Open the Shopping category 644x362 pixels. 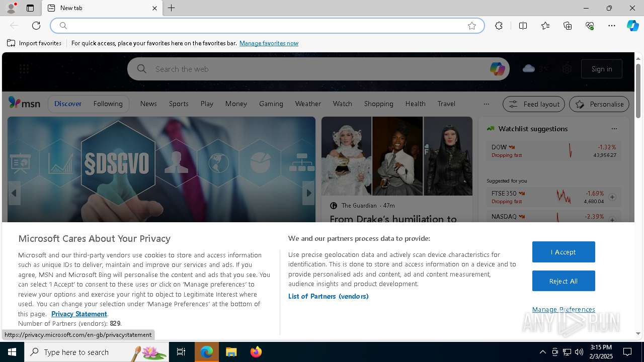(x=379, y=104)
